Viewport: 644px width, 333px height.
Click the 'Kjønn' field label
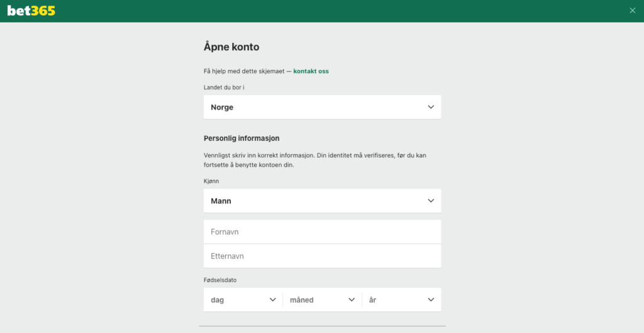[211, 181]
